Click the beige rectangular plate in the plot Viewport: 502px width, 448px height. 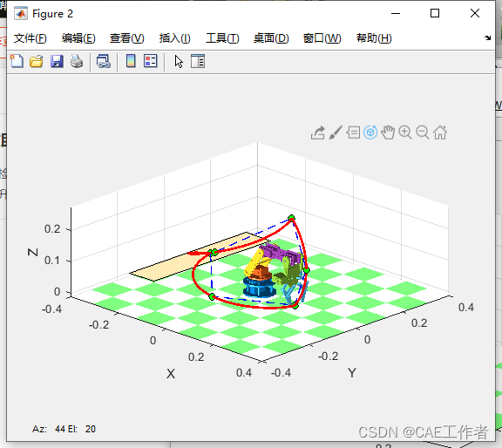click(200, 256)
